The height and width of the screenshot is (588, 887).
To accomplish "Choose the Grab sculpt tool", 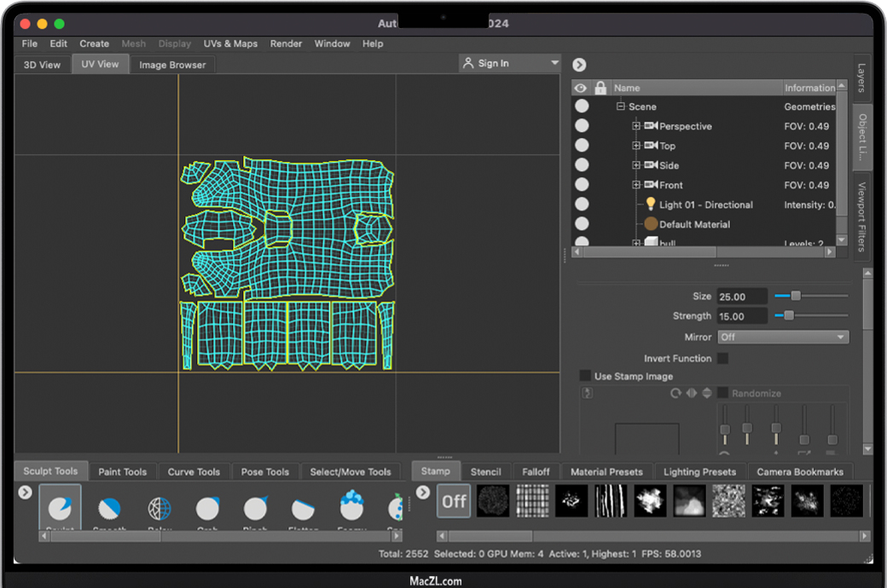I will pyautogui.click(x=207, y=509).
